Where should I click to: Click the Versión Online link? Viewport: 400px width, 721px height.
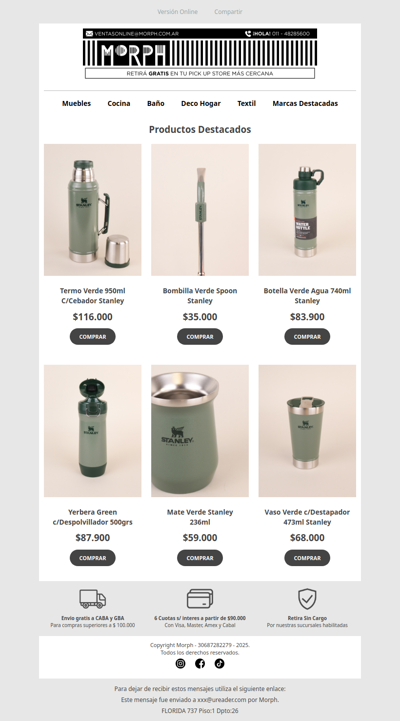coord(177,11)
